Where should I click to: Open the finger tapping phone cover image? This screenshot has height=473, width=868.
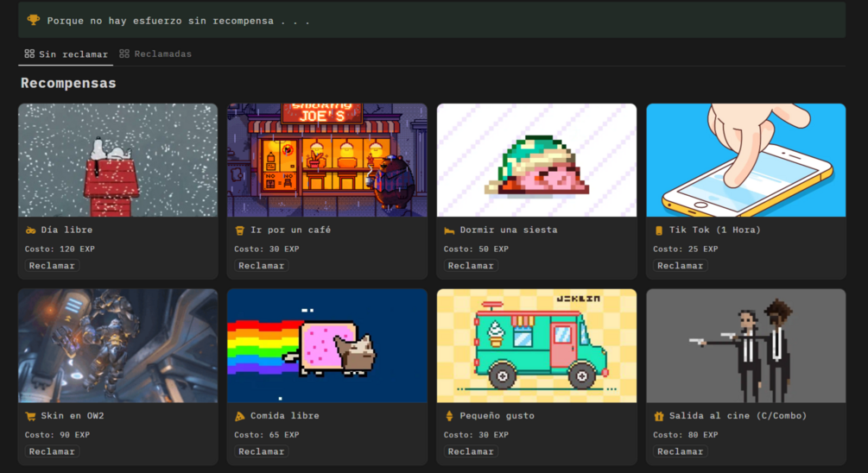tap(745, 160)
